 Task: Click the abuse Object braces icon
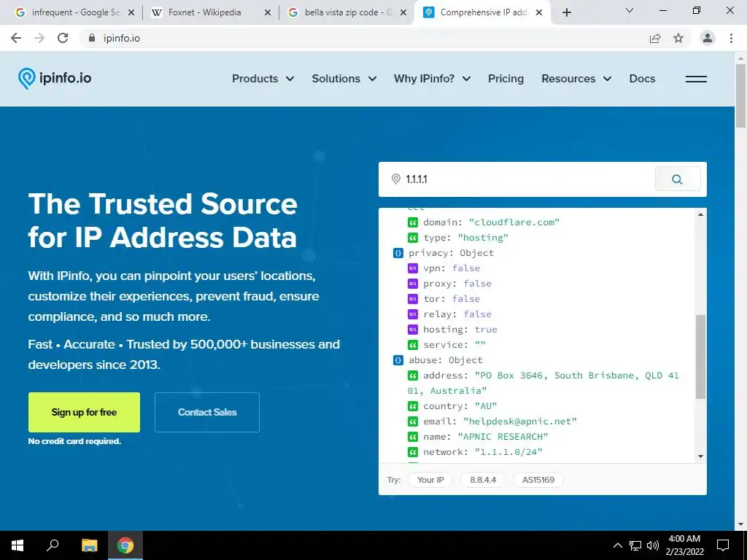(x=398, y=360)
